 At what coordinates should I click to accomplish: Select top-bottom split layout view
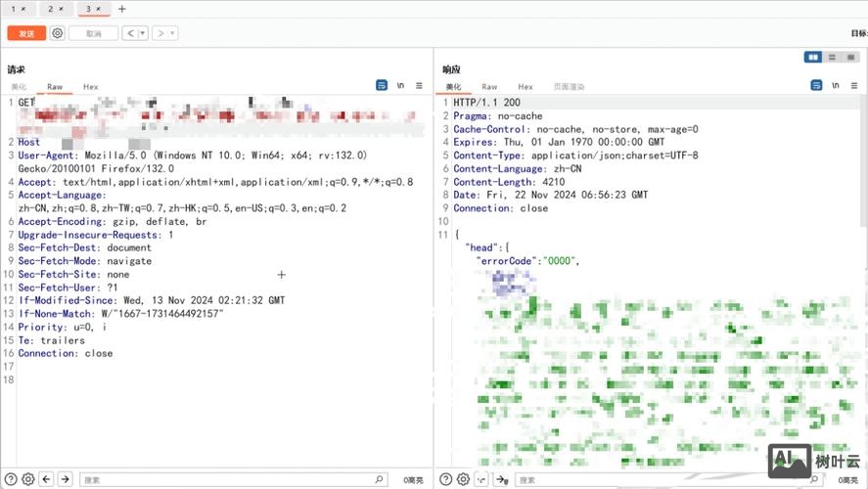tap(832, 57)
